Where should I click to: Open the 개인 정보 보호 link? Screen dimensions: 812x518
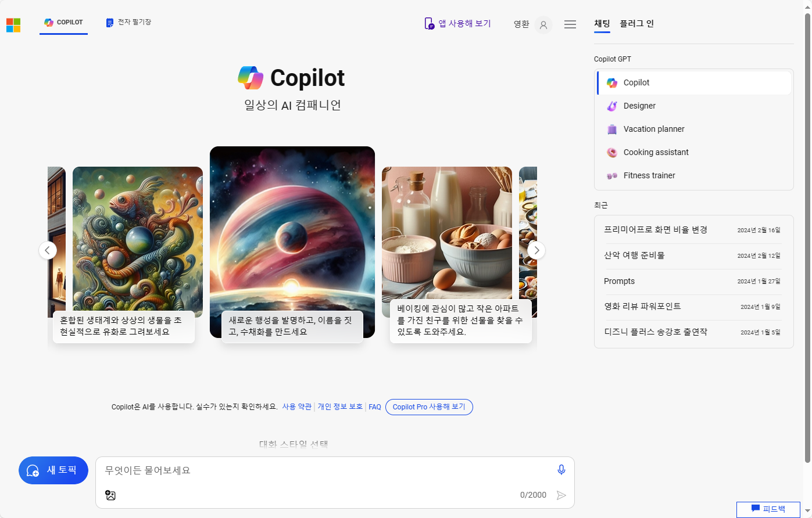[340, 407]
